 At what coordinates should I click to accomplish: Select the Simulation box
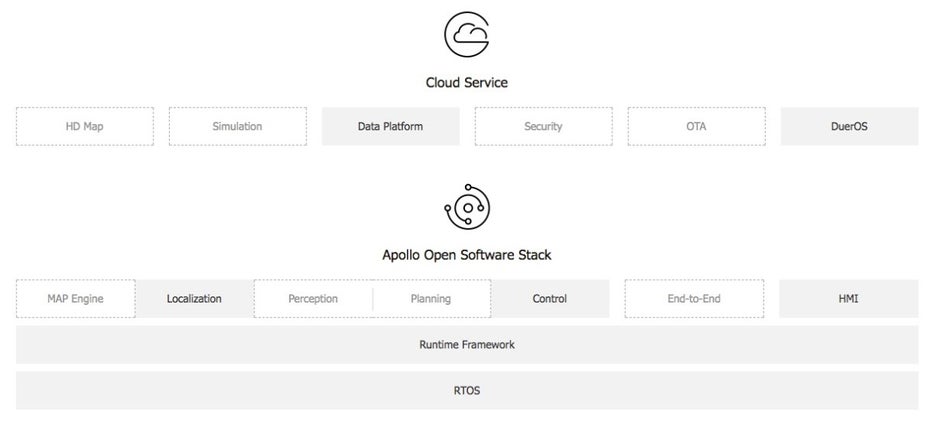[x=237, y=126]
